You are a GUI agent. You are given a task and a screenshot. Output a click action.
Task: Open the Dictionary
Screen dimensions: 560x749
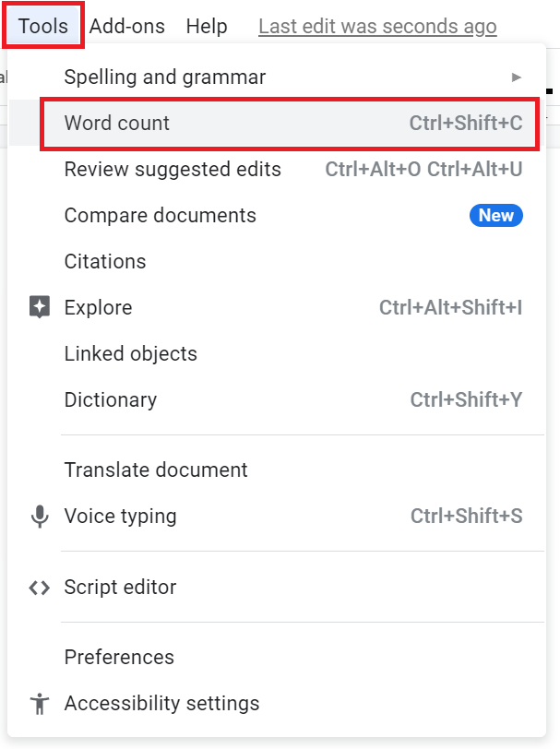click(x=111, y=400)
